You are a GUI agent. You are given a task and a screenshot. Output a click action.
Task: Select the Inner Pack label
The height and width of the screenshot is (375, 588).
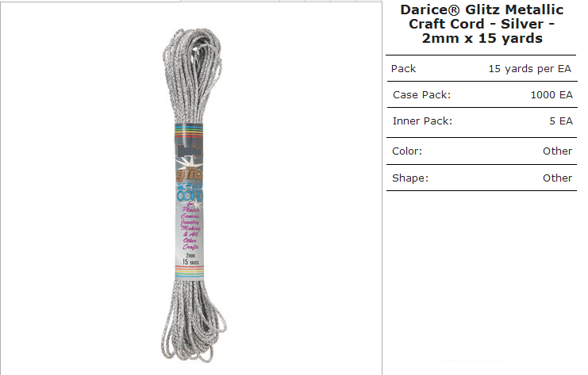[x=422, y=121]
